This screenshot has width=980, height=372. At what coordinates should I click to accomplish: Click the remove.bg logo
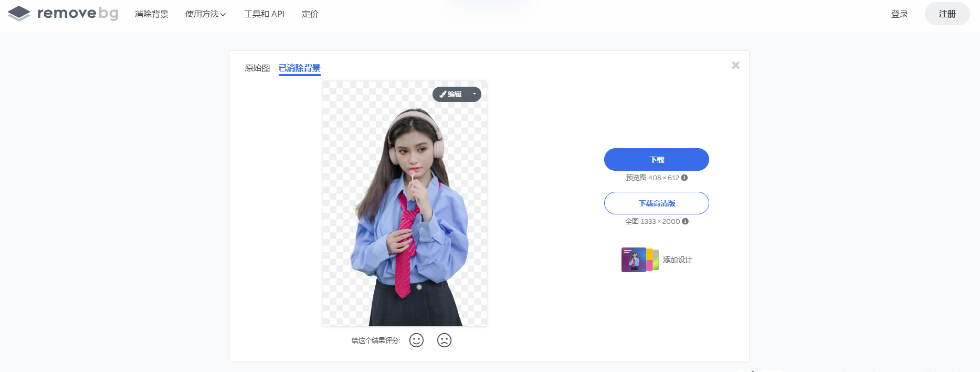click(63, 14)
